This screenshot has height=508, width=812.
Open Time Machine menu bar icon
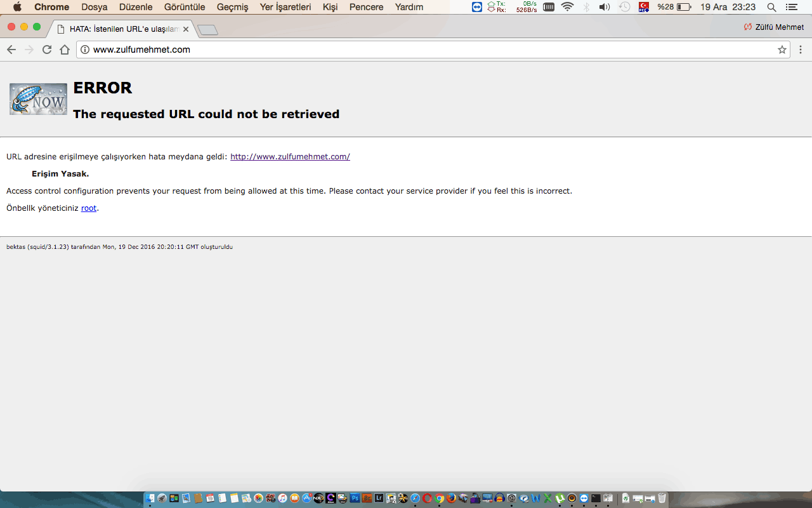[x=625, y=7]
